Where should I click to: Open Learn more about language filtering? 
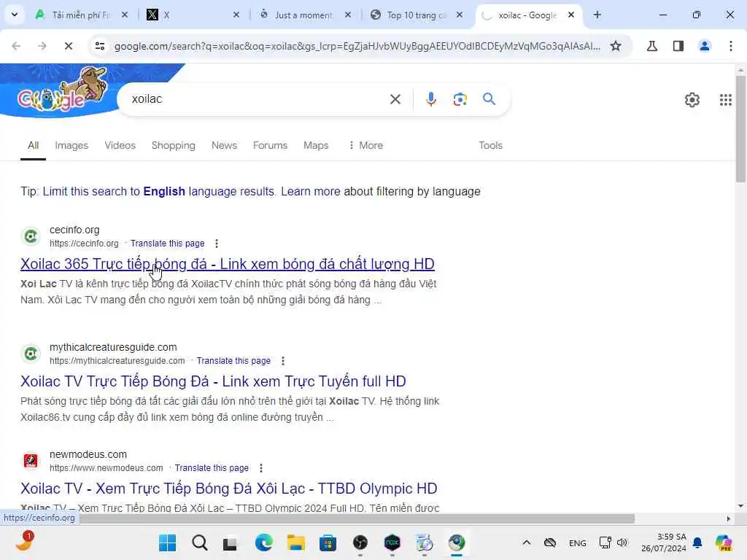(x=311, y=192)
